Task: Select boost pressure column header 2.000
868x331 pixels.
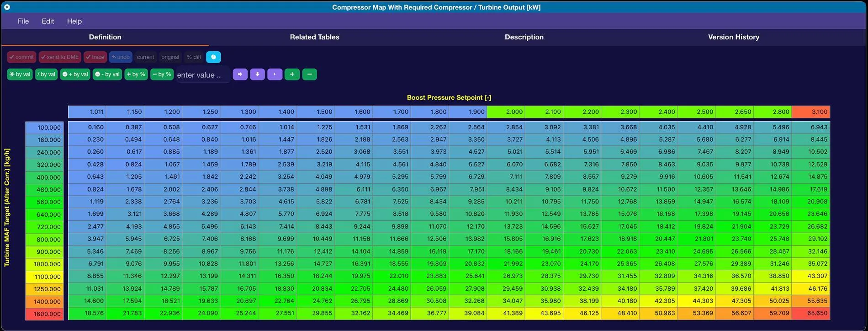Action: click(x=506, y=112)
